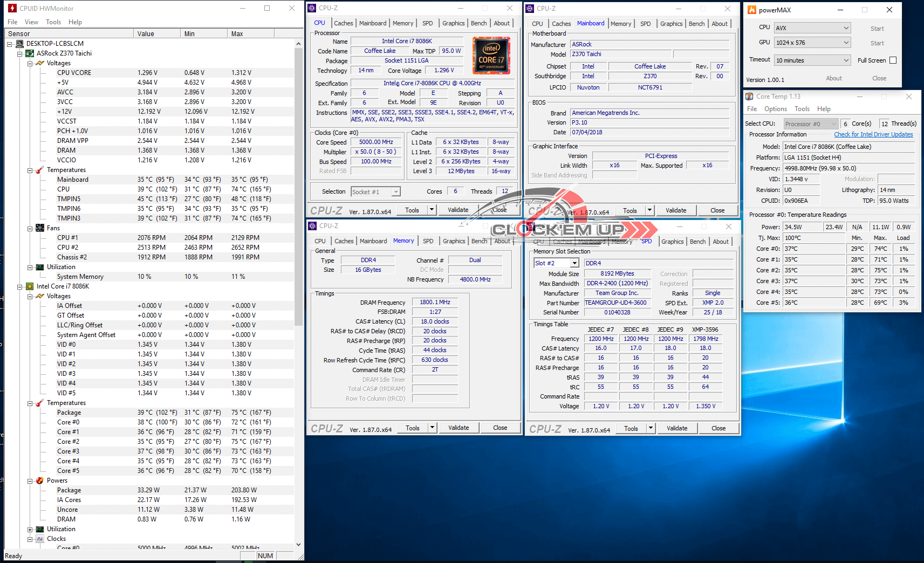Click the Clocks category icon in tree
The height and width of the screenshot is (563, 924).
click(x=40, y=539)
